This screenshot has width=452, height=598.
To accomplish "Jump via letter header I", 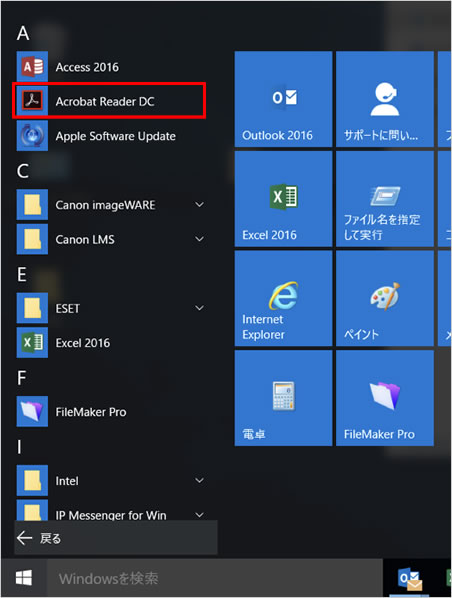I will tap(19, 447).
